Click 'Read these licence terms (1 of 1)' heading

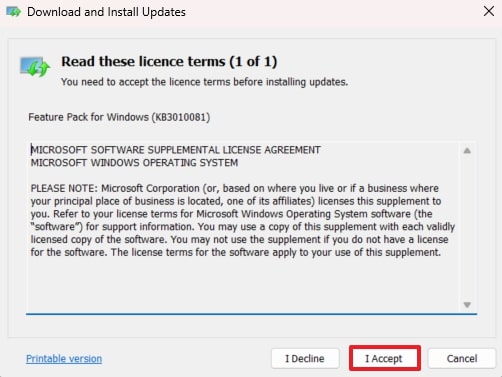(169, 62)
